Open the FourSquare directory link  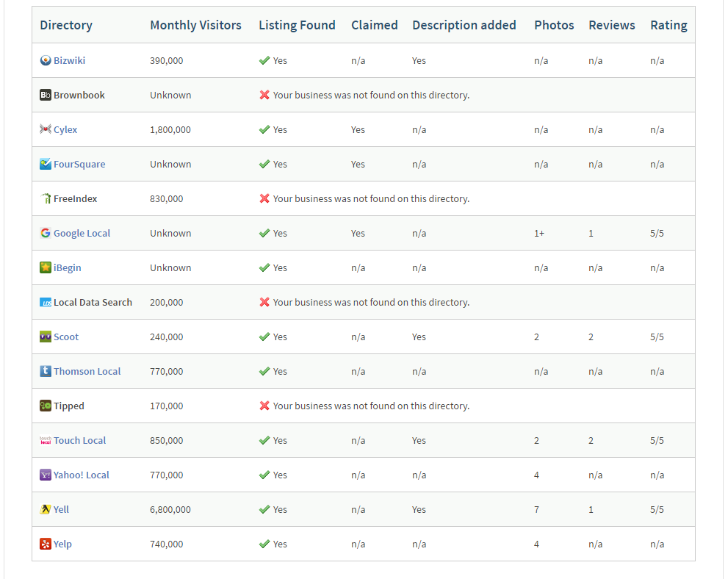coord(79,164)
